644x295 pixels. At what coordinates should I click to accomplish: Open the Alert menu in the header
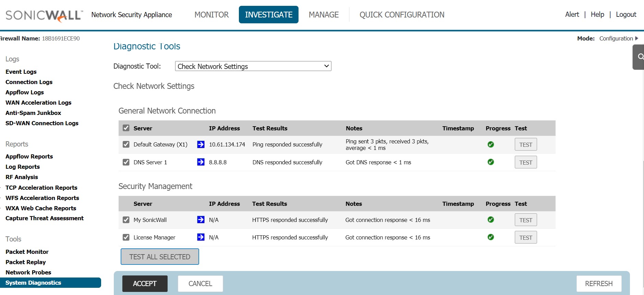[x=572, y=14]
